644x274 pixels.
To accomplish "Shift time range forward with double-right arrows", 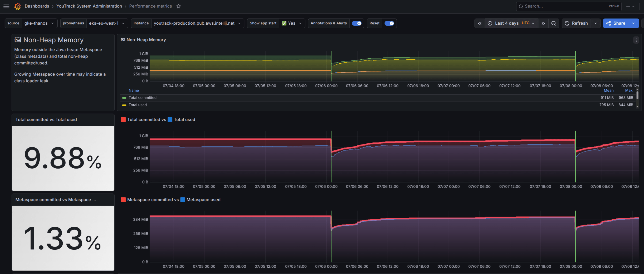I will coord(543,23).
